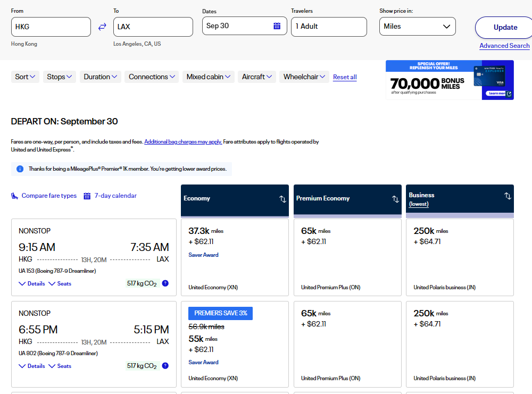Click Reset all filters link
Image resolution: width=532 pixels, height=394 pixels.
pos(345,77)
